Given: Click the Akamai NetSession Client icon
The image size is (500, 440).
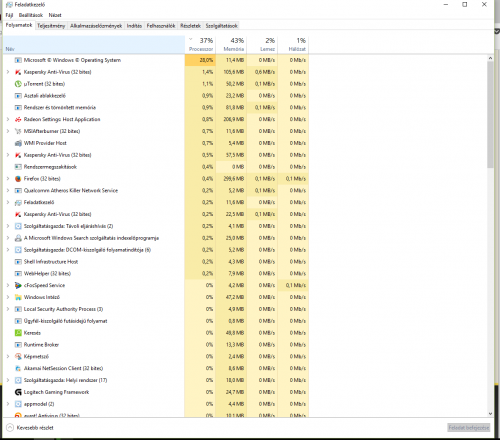Looking at the screenshot, I should point(18,368).
